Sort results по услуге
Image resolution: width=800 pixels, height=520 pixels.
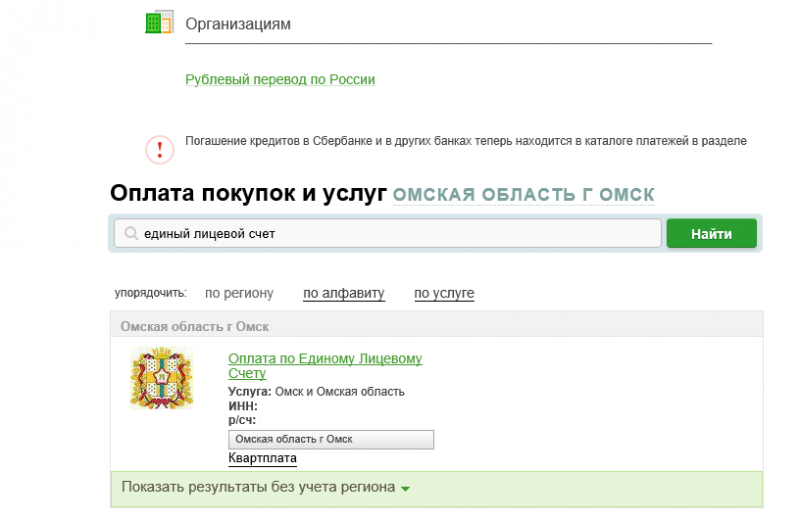[x=444, y=293]
